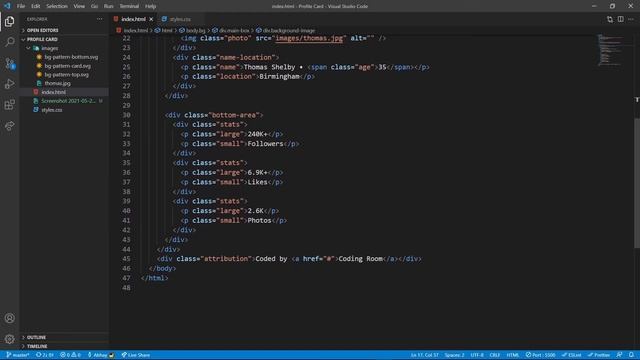This screenshot has height=360, width=640.
Task: Click Live Share in the status bar
Action: (x=136, y=355)
